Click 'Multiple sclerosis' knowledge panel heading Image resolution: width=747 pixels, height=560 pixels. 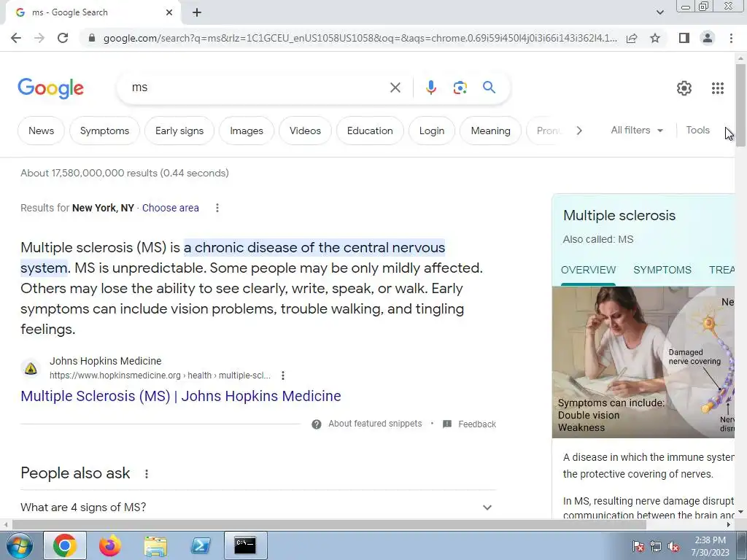click(x=619, y=215)
